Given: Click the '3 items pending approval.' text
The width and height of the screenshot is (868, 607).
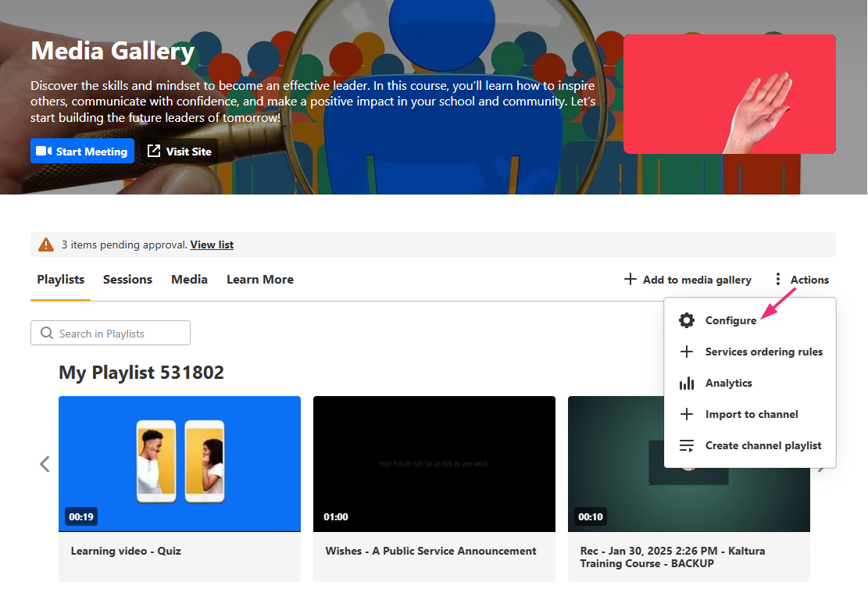Looking at the screenshot, I should pyautogui.click(x=124, y=245).
